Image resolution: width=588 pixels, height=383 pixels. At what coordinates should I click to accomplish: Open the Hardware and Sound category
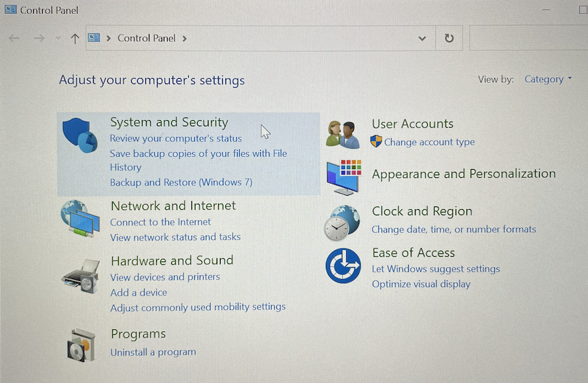coord(172,260)
